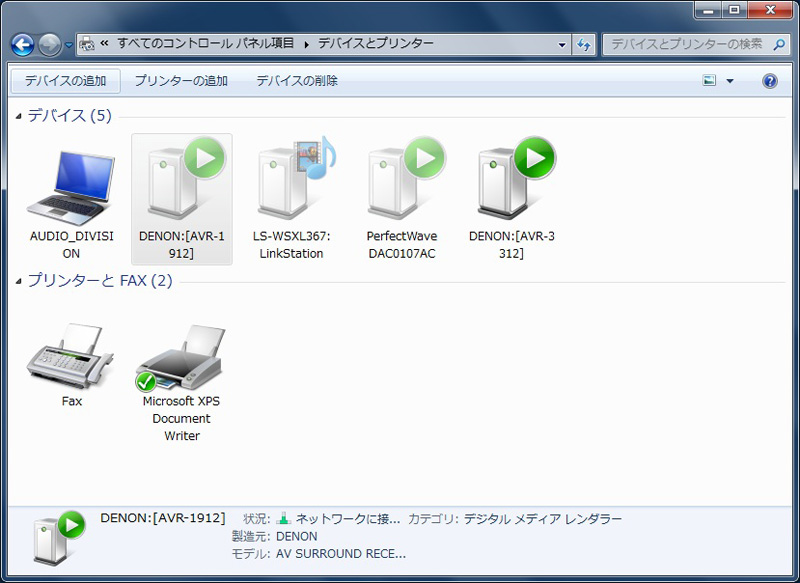This screenshot has width=800, height=583.
Task: Click the デバイスとプリンターの検索 search box
Action: click(685, 44)
